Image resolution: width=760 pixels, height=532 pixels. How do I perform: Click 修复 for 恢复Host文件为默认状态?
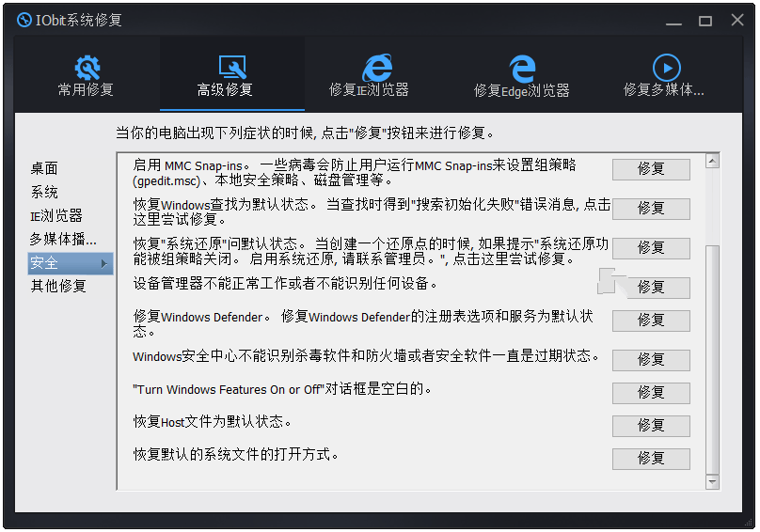click(x=651, y=426)
